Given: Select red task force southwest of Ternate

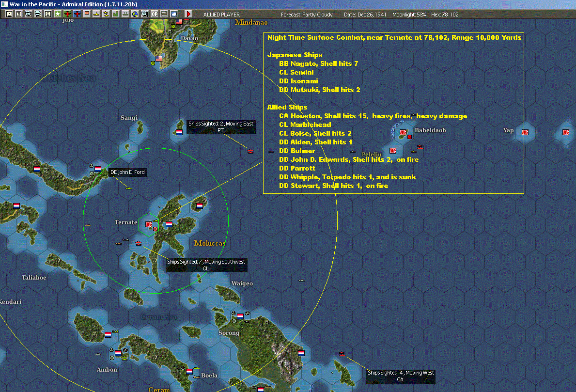Looking at the screenshot, I should point(139,243).
